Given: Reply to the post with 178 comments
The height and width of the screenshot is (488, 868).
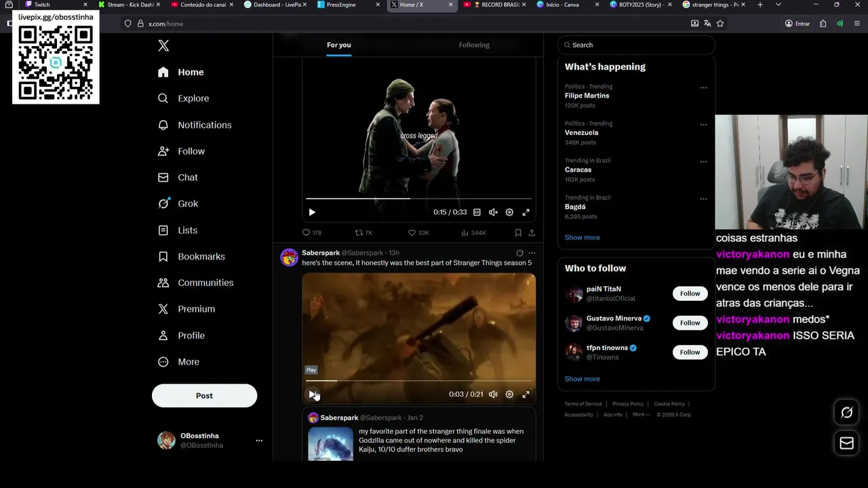Looking at the screenshot, I should click(x=311, y=232).
